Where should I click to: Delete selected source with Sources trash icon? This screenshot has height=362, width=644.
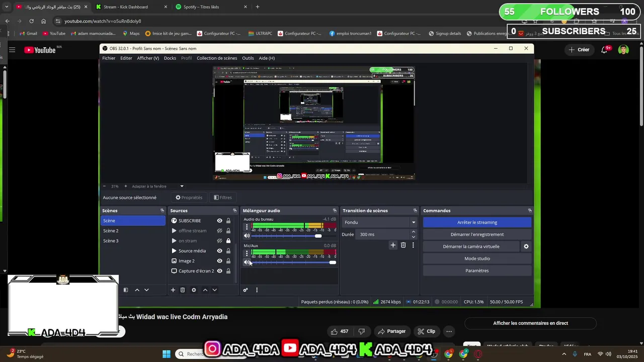point(183,290)
